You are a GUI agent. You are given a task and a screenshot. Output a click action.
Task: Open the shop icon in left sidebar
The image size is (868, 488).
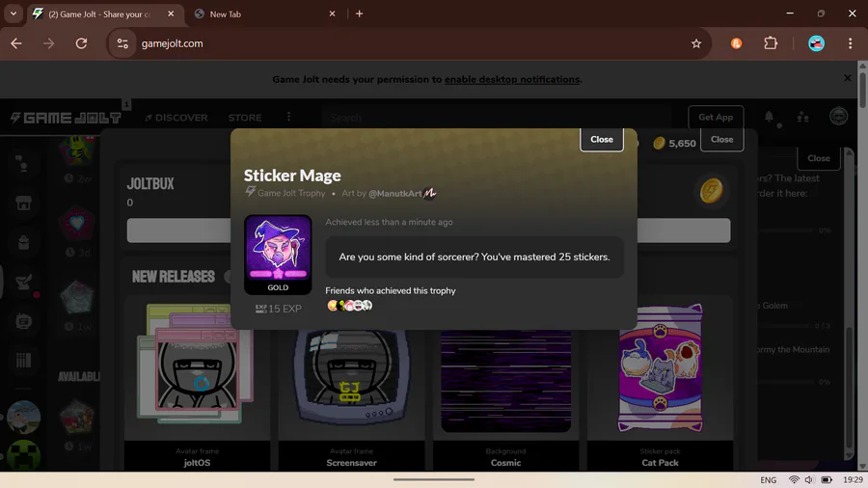[23, 203]
